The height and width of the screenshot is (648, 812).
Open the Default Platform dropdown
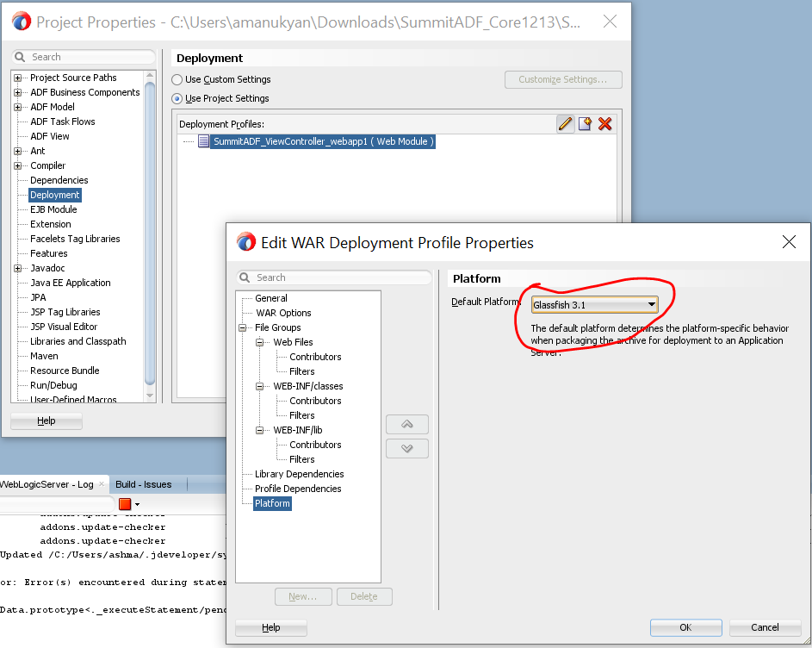point(594,305)
